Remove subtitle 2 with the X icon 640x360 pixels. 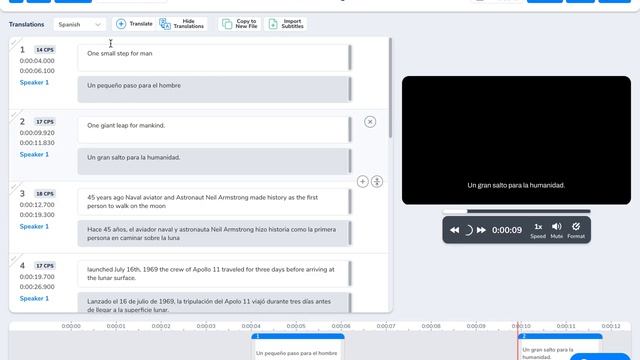pyautogui.click(x=370, y=122)
